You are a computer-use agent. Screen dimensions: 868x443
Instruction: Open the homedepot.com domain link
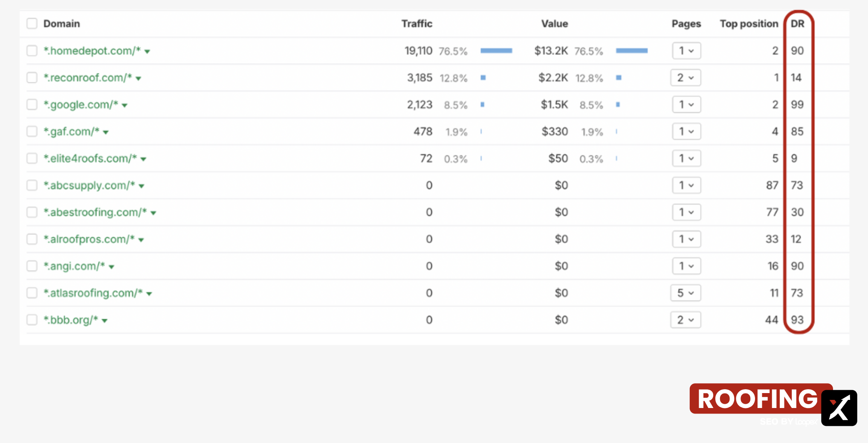(x=92, y=51)
